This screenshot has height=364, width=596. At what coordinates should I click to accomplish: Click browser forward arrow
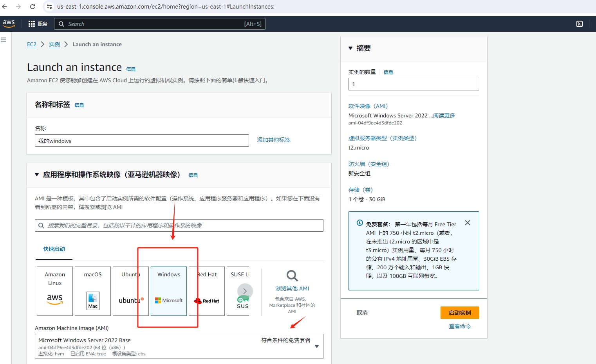18,7
